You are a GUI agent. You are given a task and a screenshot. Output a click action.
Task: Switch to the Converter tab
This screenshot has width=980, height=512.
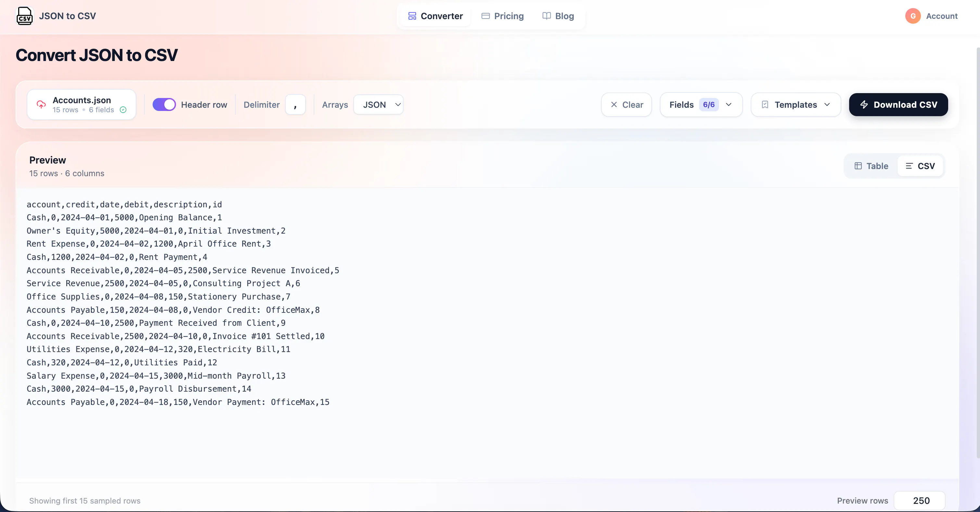click(435, 16)
